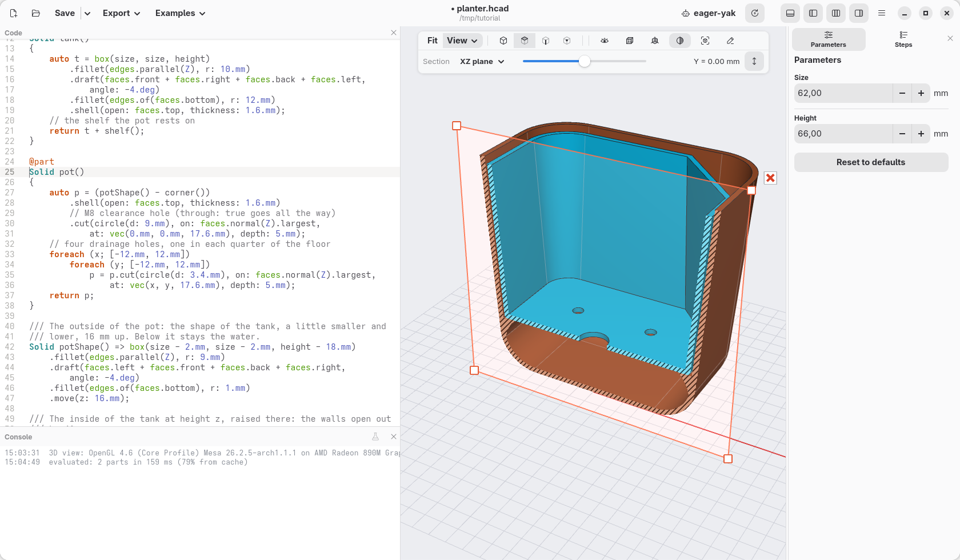960x560 pixels.
Task: Toggle the section view half-circle icon
Action: 680,41
